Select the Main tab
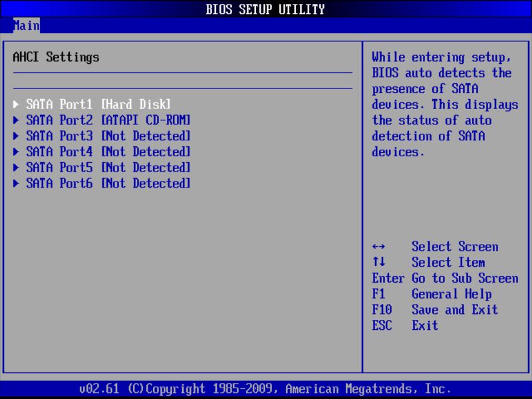Screen dimensions: 532x399 coord(27,25)
